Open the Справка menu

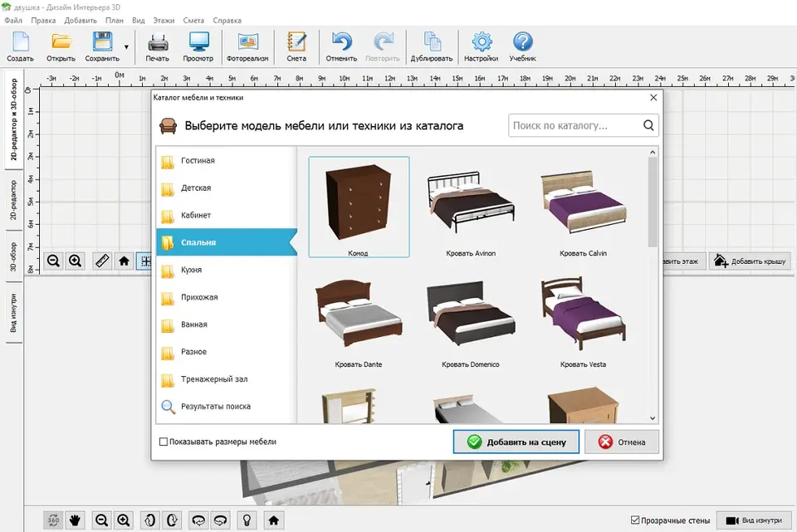227,20
